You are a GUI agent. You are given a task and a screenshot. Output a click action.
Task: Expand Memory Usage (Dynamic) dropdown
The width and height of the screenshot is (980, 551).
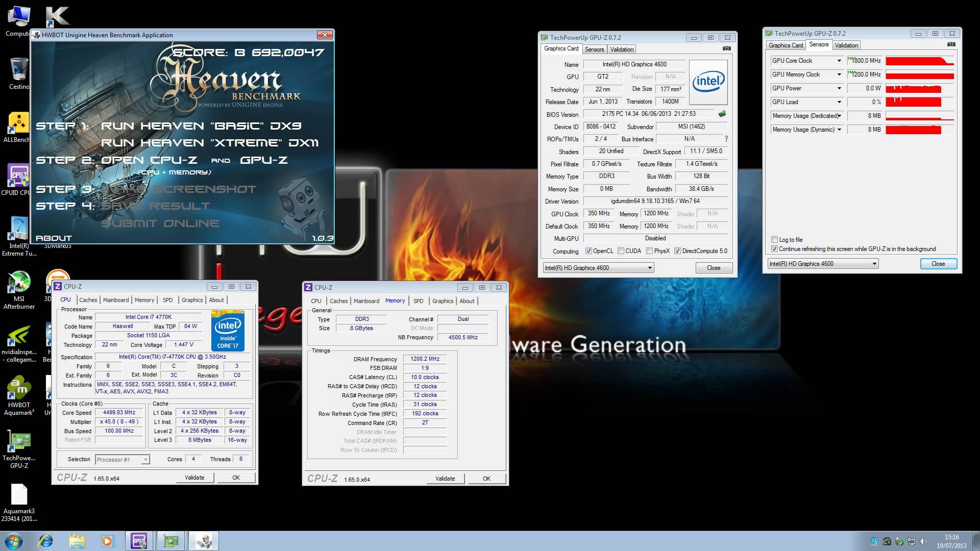point(839,130)
